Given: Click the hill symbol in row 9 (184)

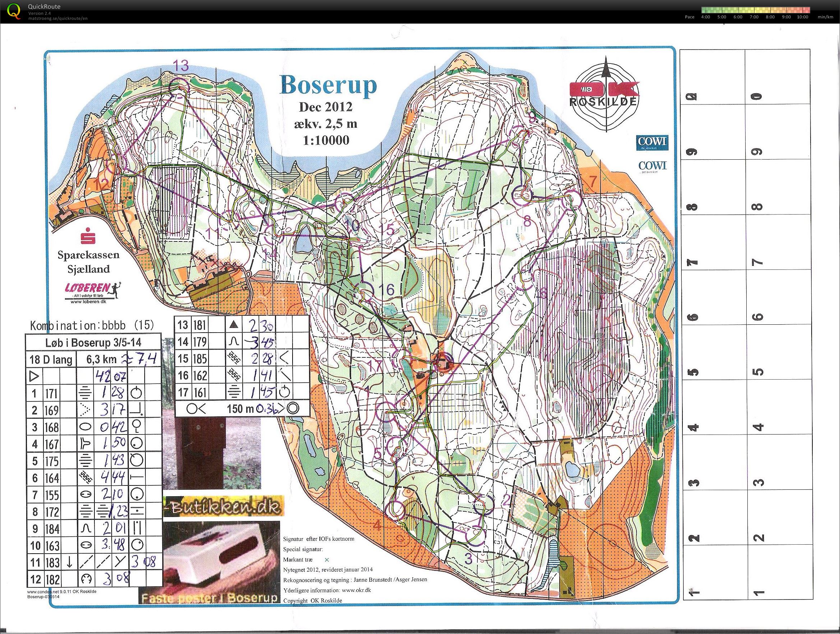Looking at the screenshot, I should pos(86,529).
